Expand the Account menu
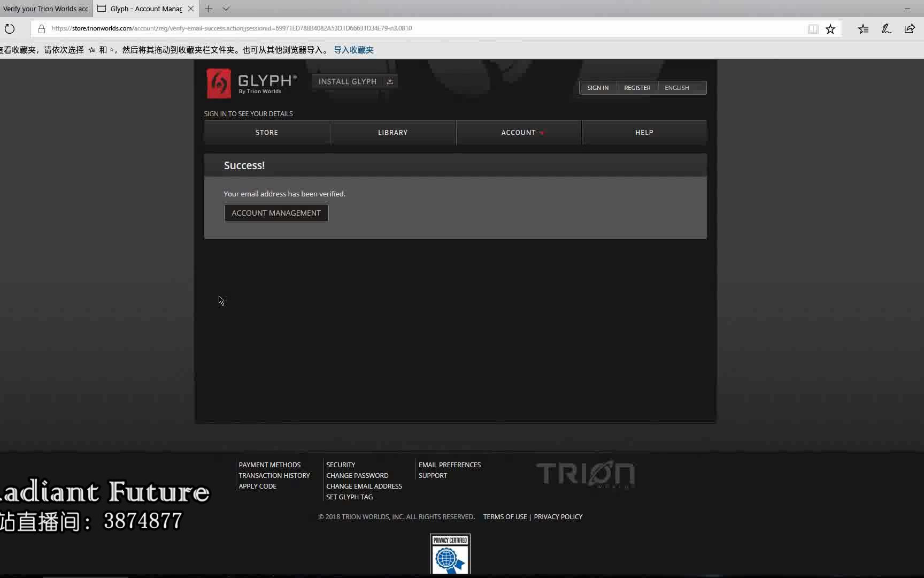This screenshot has height=578, width=924. [519, 133]
